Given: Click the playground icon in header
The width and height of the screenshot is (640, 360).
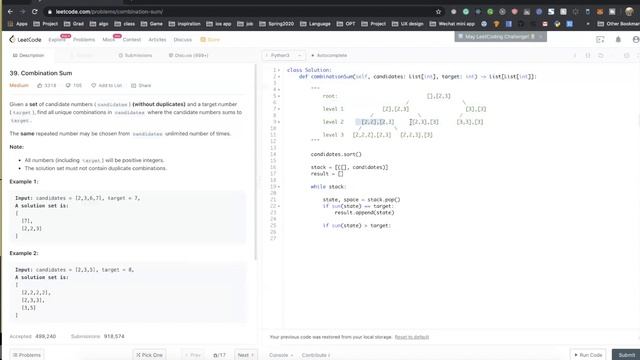Looking at the screenshot, I should [600, 40].
